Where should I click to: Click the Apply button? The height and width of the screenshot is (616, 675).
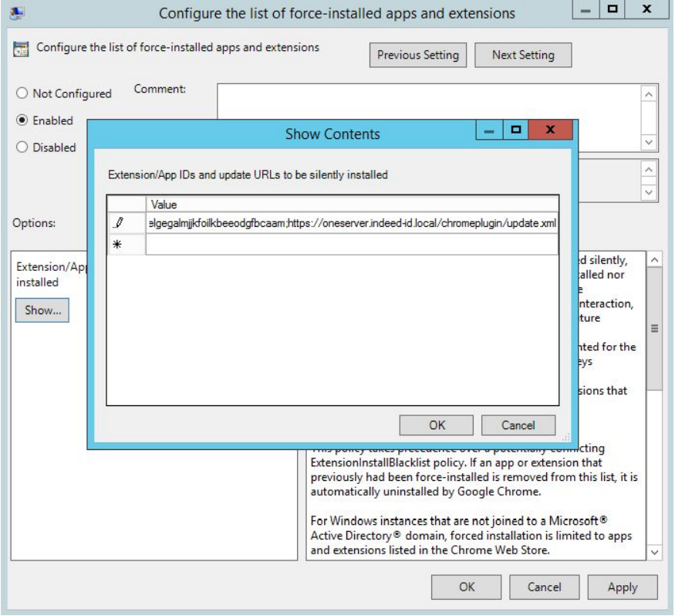(622, 587)
